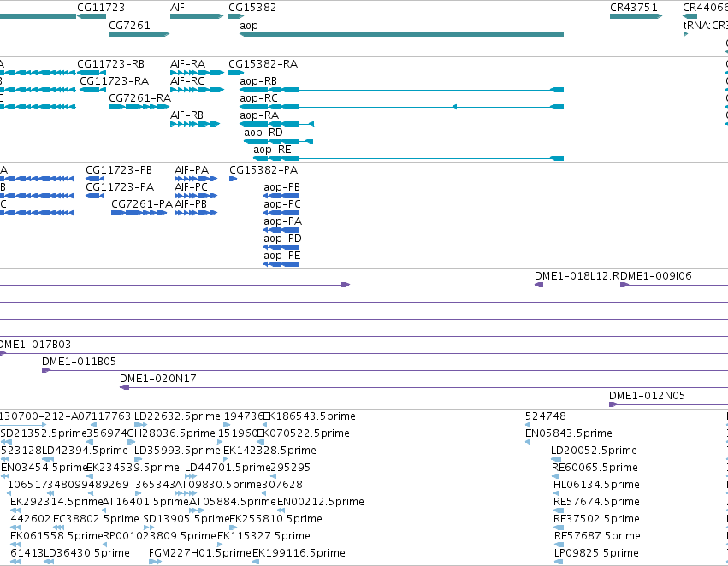The width and height of the screenshot is (728, 566).
Task: Click the CG11723-PB protein label
Action: 119,170
